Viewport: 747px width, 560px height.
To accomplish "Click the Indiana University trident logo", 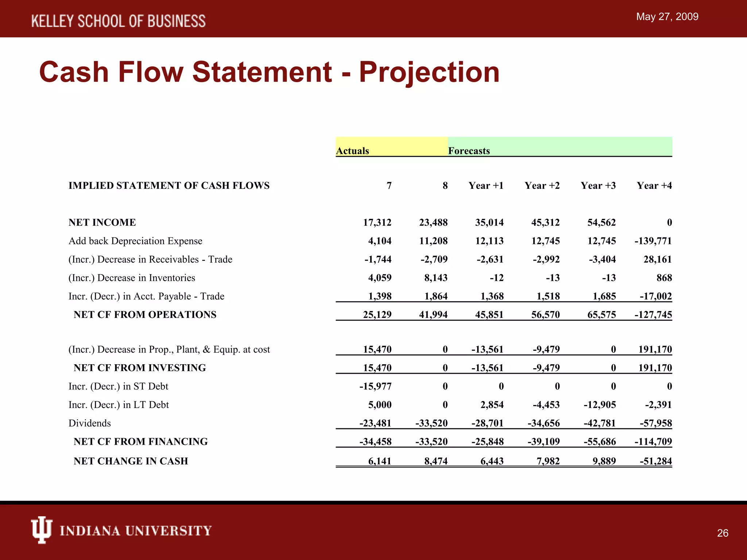I will tap(41, 530).
